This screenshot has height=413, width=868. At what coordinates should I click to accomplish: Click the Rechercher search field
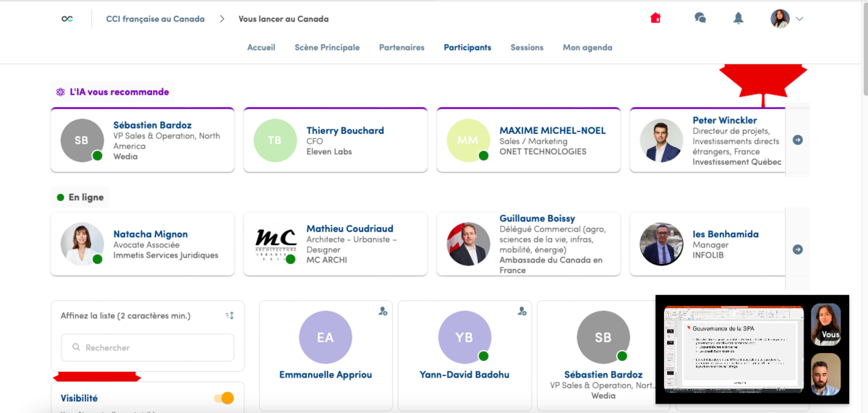(x=148, y=348)
